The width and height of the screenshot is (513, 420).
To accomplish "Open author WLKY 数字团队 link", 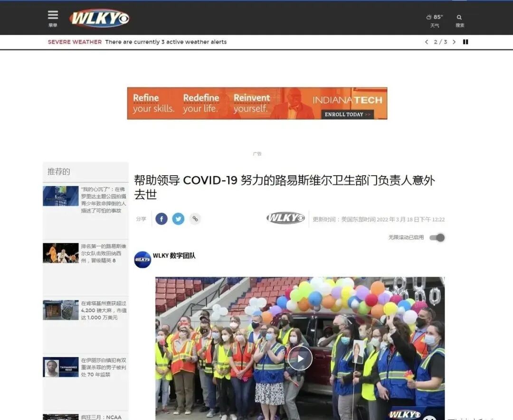I will pyautogui.click(x=174, y=256).
